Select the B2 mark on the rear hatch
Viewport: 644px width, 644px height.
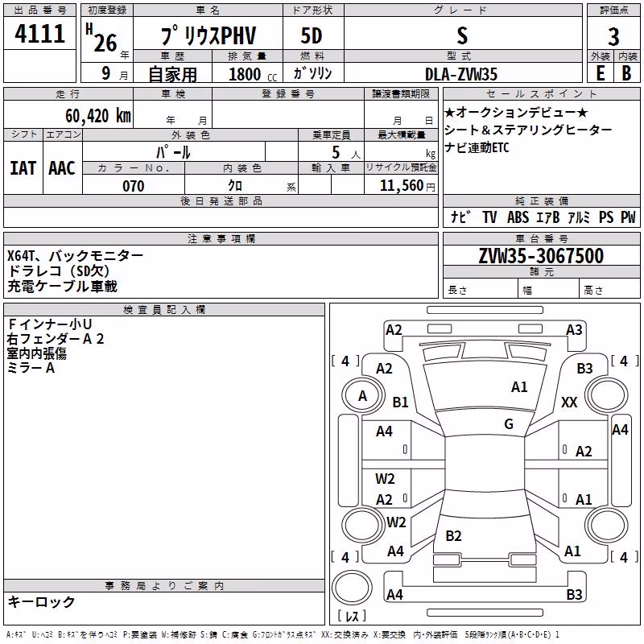coord(453,535)
